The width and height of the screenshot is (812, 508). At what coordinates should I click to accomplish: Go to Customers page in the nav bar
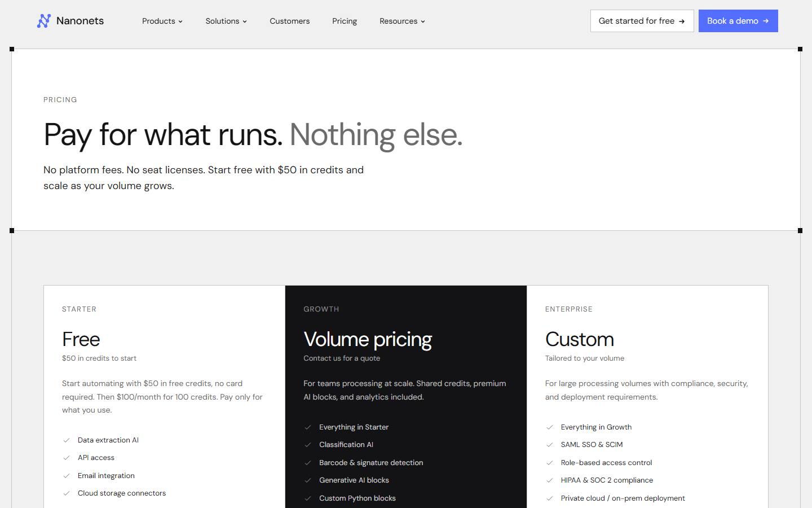click(x=290, y=21)
